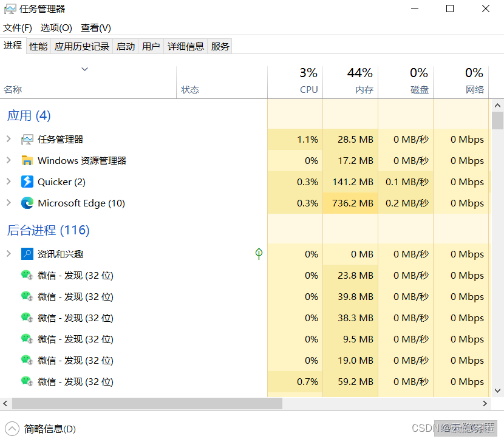
Task: Click WeChat icon on the 39.8 MB row
Action: point(27,297)
